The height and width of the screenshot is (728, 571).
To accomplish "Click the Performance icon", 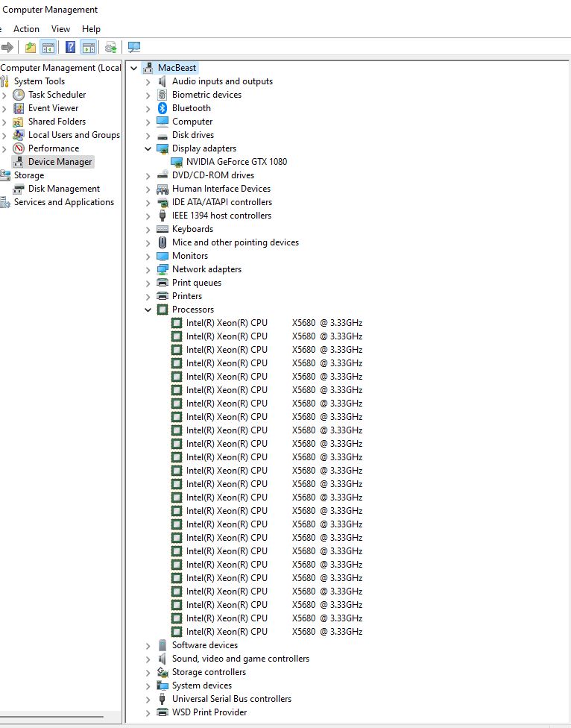I will [x=19, y=148].
